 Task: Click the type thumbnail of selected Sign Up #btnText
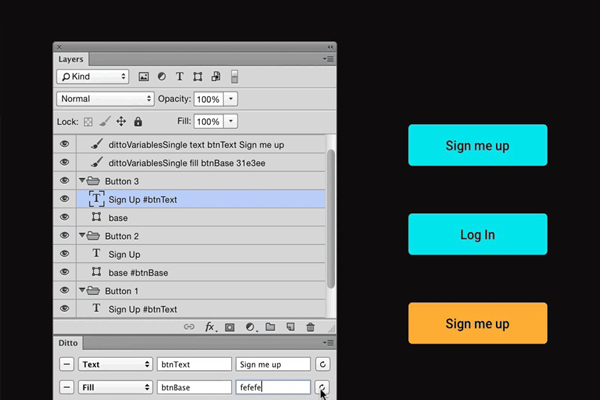point(96,199)
